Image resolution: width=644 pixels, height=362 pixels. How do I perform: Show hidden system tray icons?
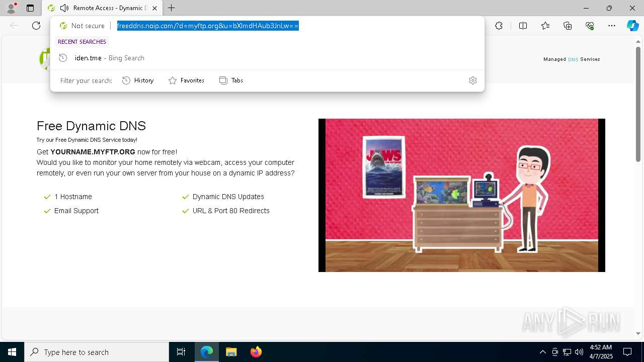point(542,352)
